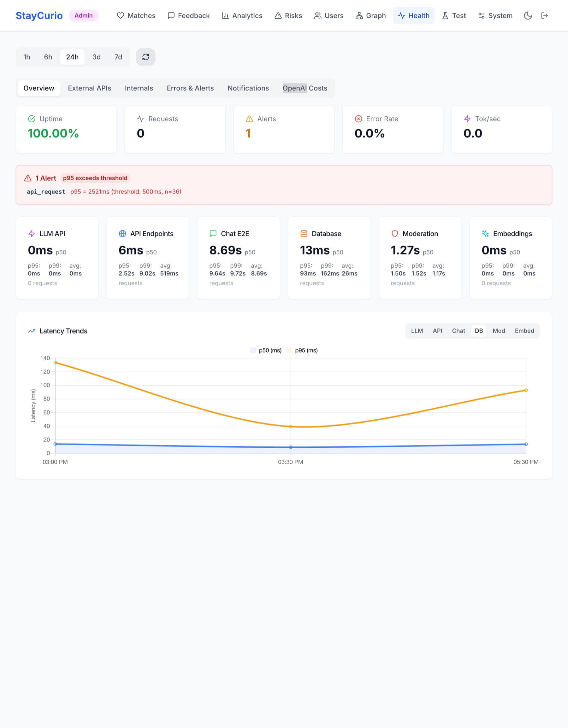Open the Errors & Alerts tab

(190, 88)
